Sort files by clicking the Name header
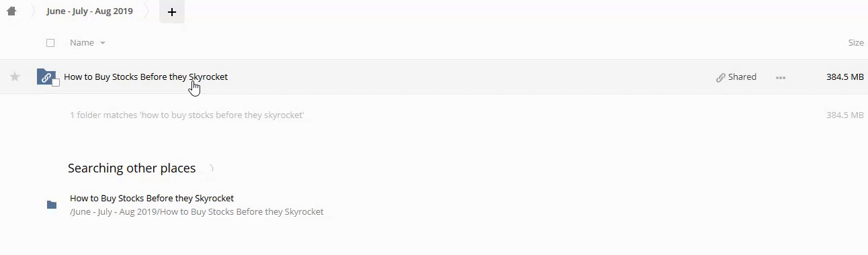 coord(82,43)
